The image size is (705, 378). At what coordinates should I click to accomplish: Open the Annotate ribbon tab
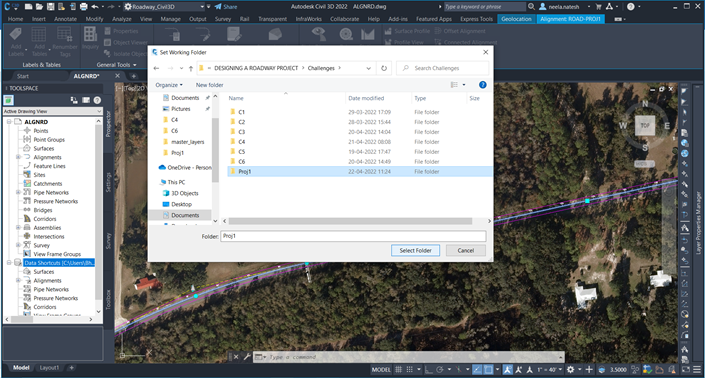(66, 19)
